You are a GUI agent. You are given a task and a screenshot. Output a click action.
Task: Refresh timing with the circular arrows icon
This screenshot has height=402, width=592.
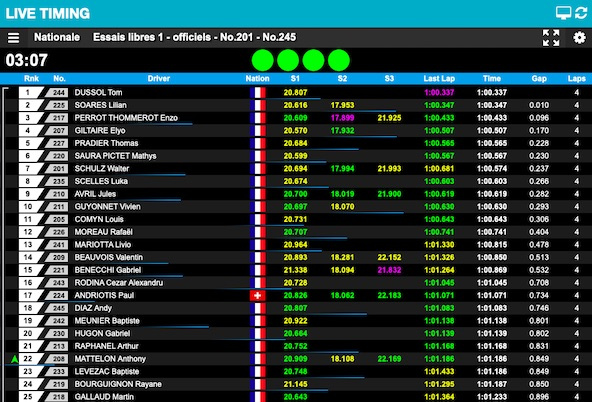point(581,13)
